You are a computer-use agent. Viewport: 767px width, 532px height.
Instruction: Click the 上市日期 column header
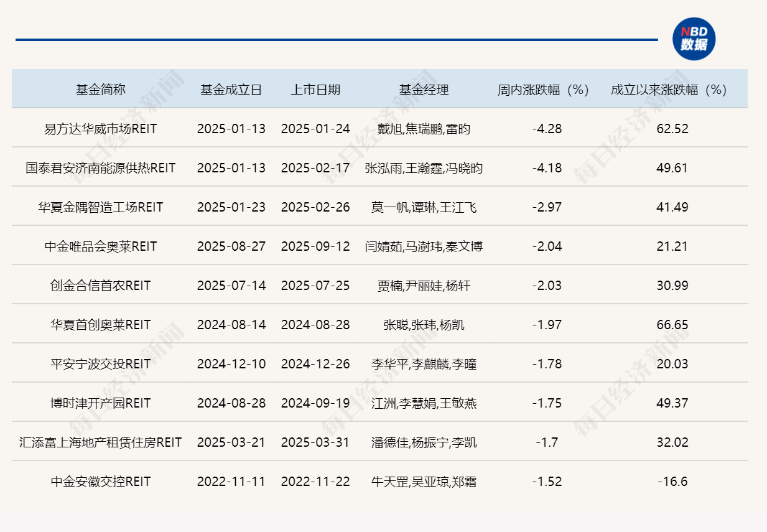pyautogui.click(x=315, y=90)
